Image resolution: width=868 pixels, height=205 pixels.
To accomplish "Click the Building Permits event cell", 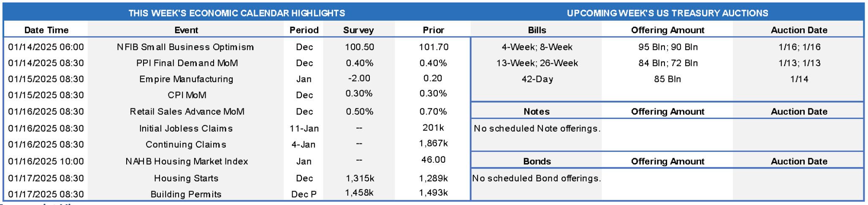I will 186,194.
